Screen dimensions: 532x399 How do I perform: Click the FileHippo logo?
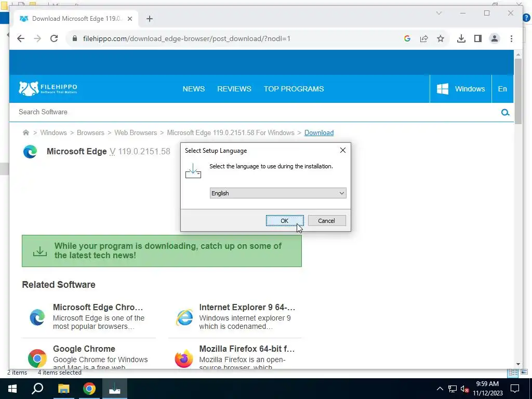point(48,88)
